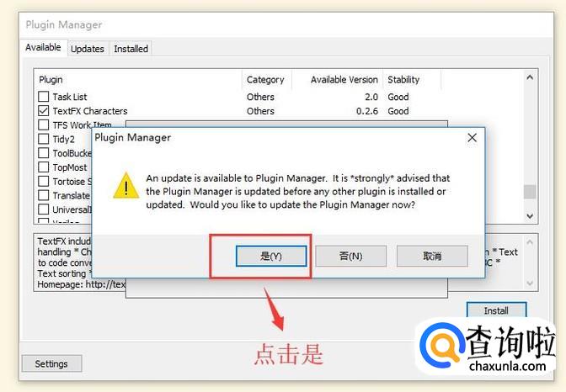The width and height of the screenshot is (566, 392).
Task: Select the Available tab
Action: [x=43, y=47]
